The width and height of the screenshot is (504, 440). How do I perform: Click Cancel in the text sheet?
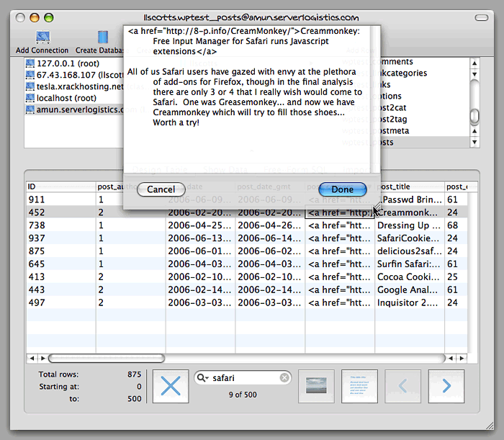pyautogui.click(x=161, y=189)
